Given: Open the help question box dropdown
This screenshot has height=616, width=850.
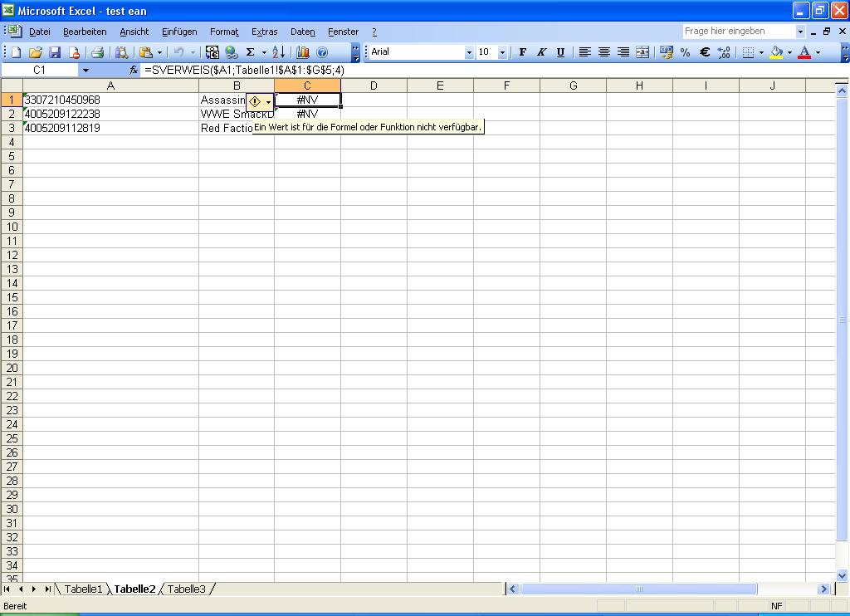Looking at the screenshot, I should [800, 32].
